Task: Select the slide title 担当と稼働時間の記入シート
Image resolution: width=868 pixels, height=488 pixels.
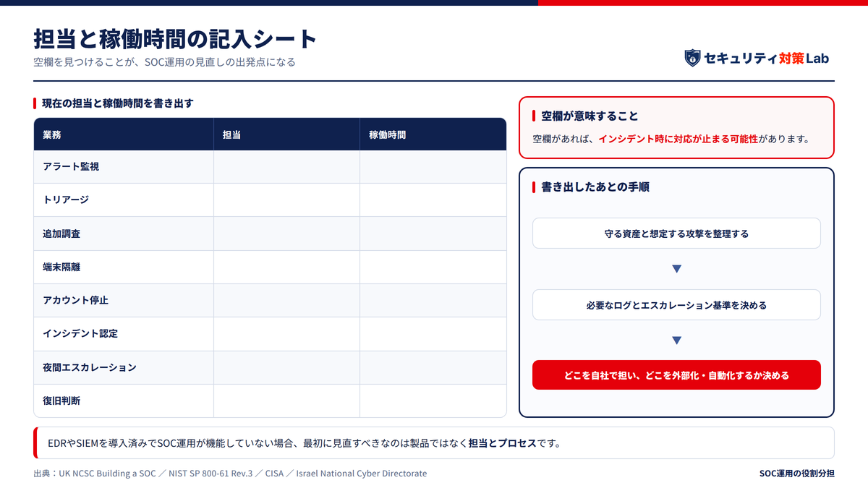Action: pos(175,38)
